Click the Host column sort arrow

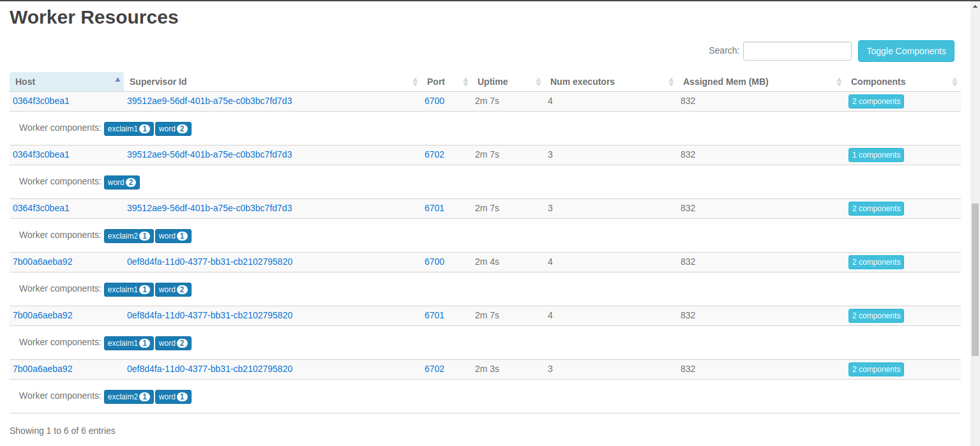[x=117, y=80]
